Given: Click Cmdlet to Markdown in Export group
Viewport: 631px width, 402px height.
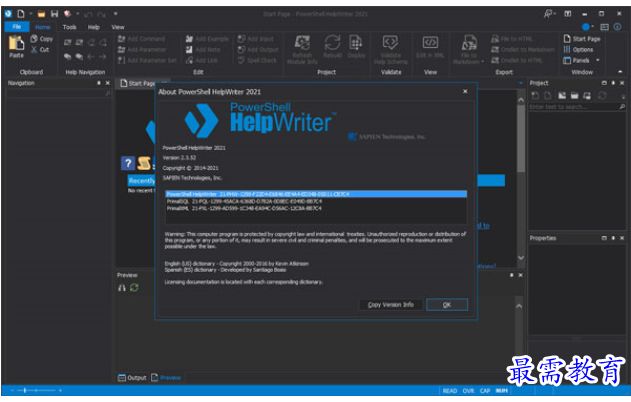Looking at the screenshot, I should [522, 49].
